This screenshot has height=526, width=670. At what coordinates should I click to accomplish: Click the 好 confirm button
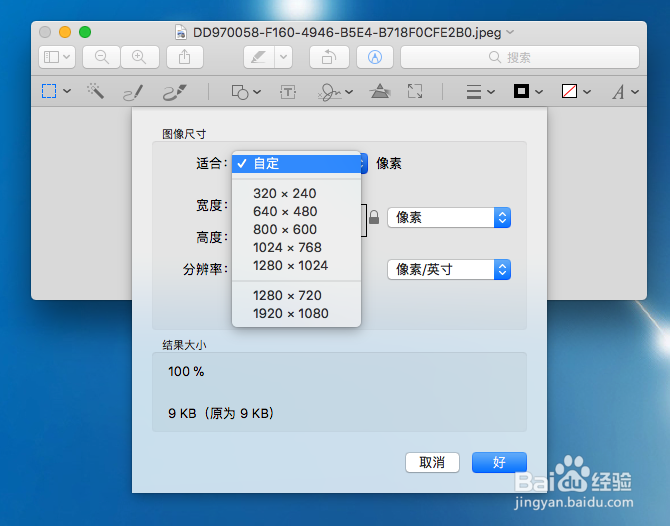pos(499,462)
